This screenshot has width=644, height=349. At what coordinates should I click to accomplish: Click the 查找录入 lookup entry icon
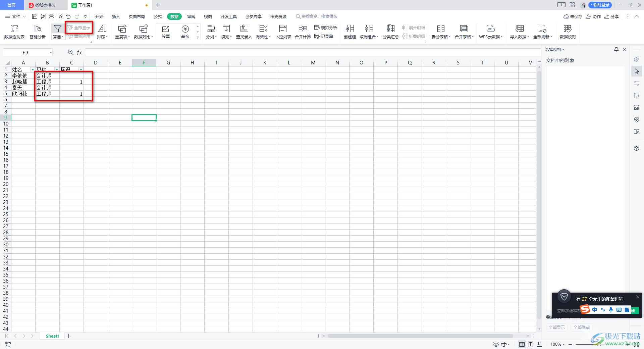click(x=244, y=32)
